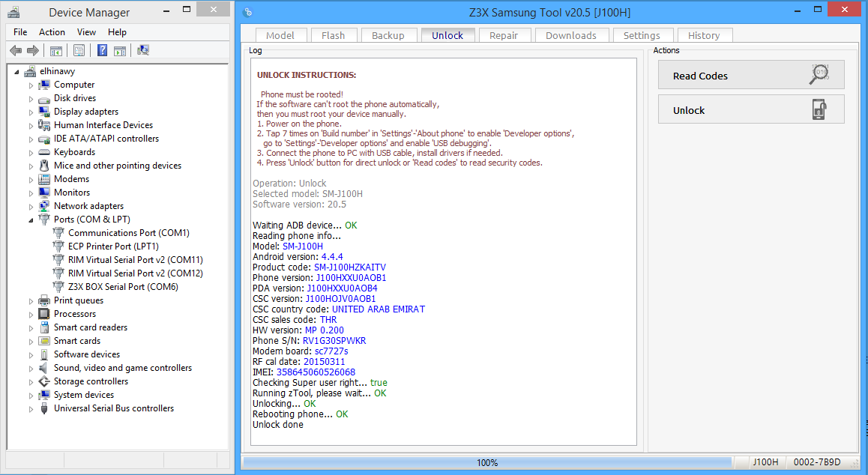
Task: Select RIM Virtual Serial Port v2 (COM11)
Action: click(135, 260)
